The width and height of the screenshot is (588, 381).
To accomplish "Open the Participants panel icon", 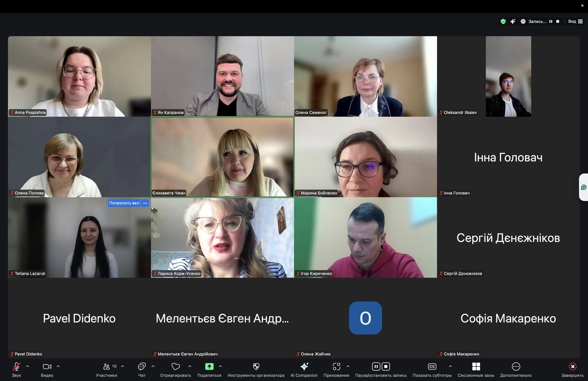I will click(x=107, y=367).
